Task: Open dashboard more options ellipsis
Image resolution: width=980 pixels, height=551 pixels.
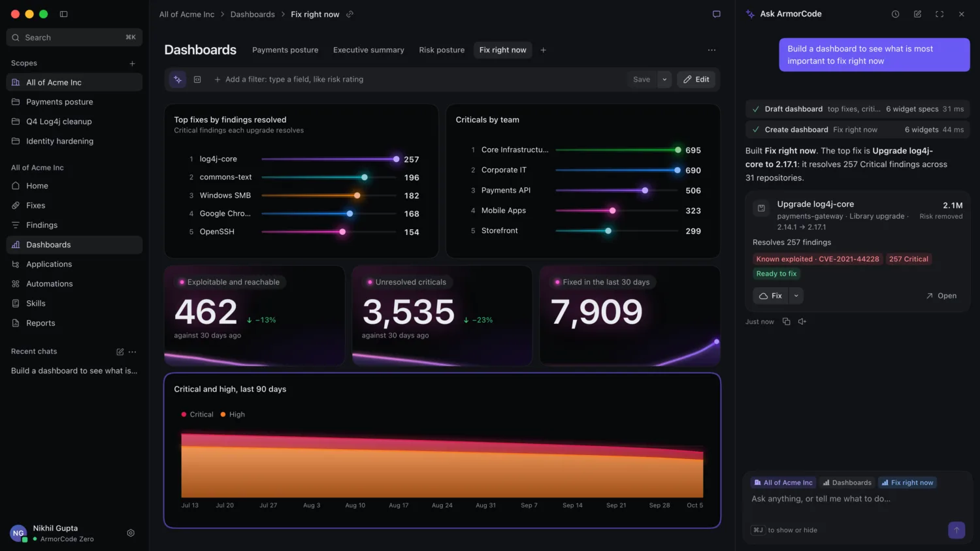Action: (711, 50)
